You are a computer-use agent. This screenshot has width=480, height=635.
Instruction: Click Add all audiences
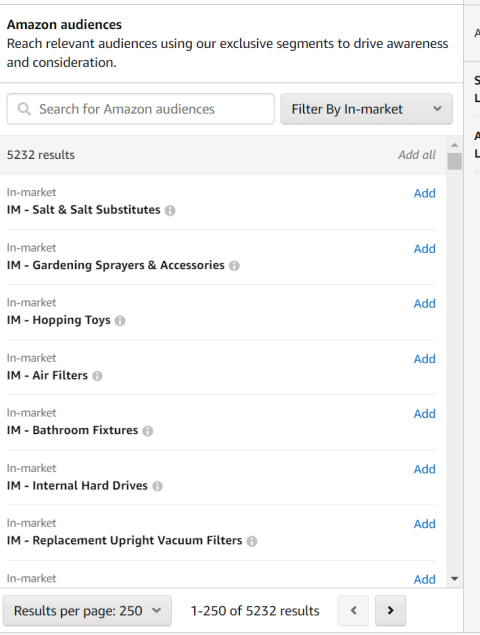(x=417, y=155)
